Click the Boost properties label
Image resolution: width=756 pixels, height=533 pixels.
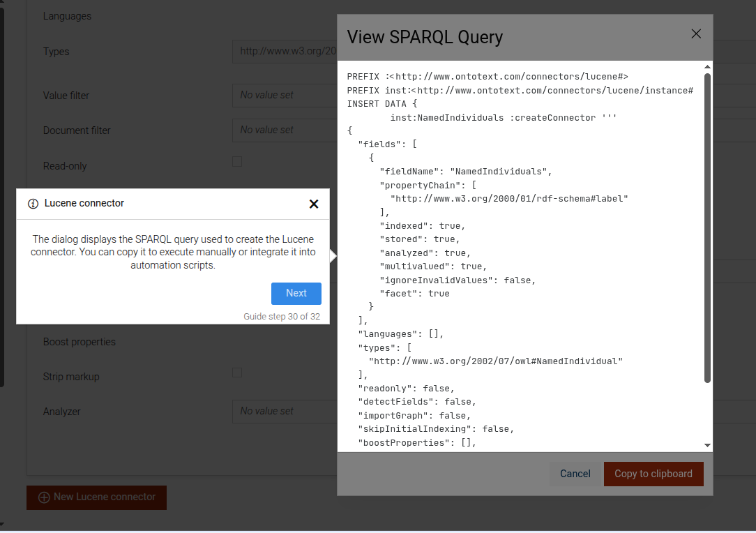(x=80, y=342)
